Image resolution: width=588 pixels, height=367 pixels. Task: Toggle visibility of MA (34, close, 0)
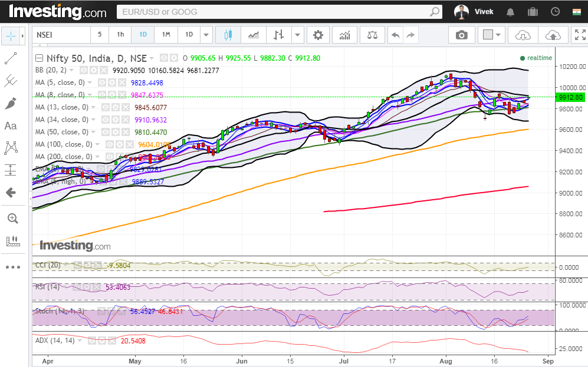tap(106, 120)
